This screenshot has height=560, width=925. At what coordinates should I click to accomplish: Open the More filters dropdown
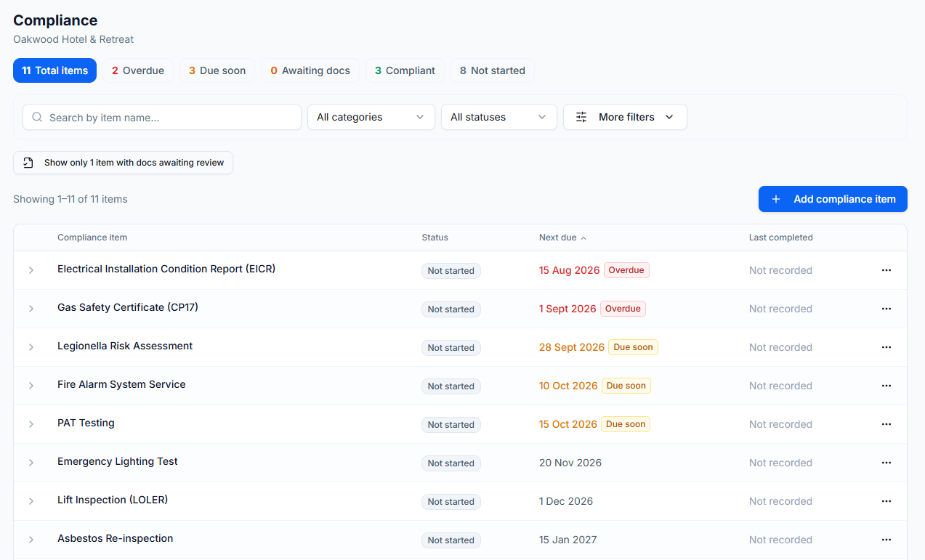click(625, 117)
